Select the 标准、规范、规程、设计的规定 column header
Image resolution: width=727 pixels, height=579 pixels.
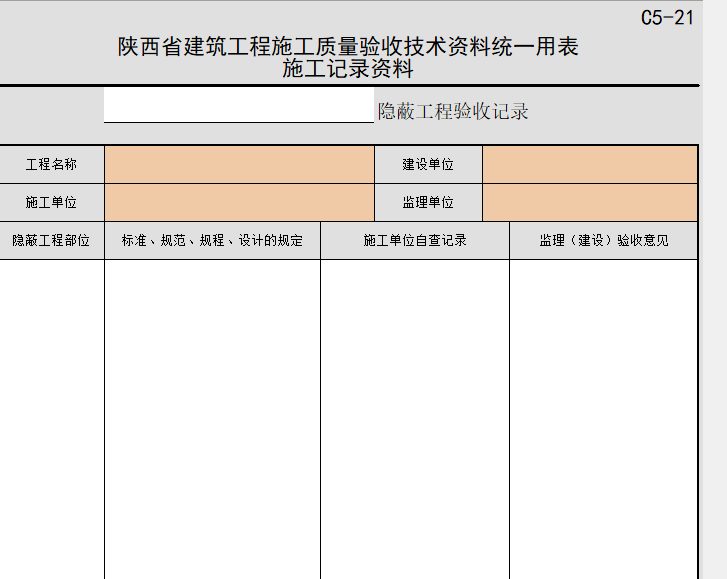tap(212, 241)
